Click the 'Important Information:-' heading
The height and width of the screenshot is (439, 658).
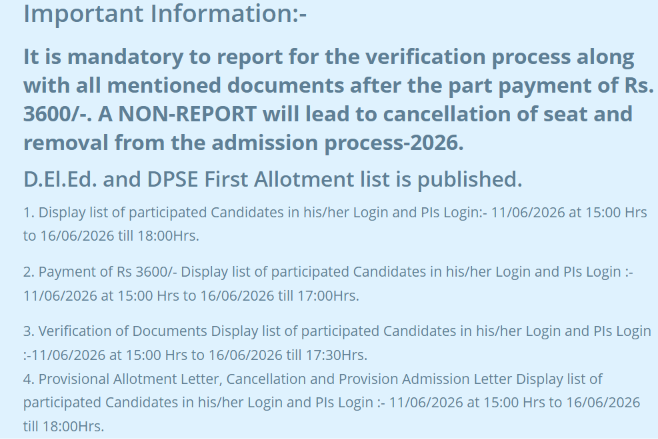(x=165, y=13)
